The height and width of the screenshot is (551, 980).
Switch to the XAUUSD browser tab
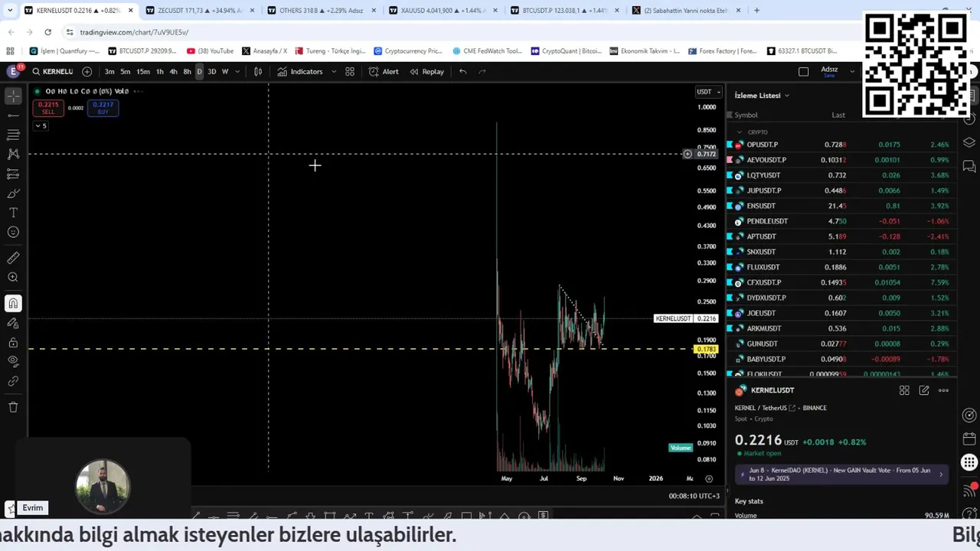pyautogui.click(x=443, y=11)
